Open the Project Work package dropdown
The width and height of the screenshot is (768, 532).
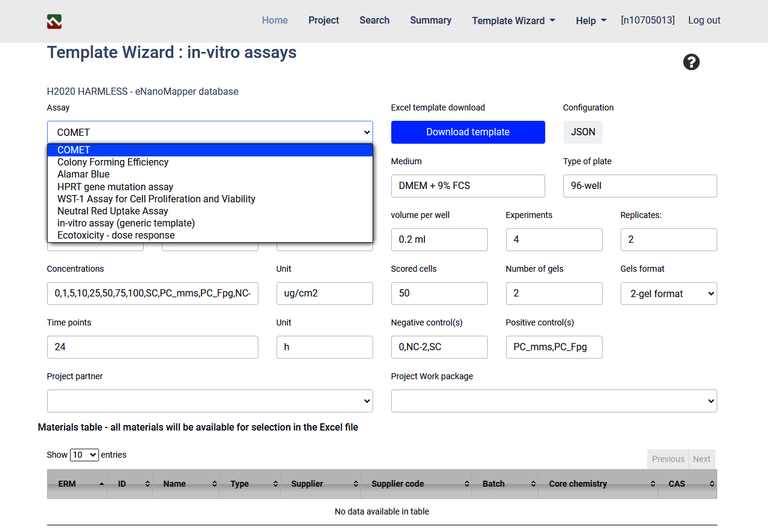[x=554, y=401]
